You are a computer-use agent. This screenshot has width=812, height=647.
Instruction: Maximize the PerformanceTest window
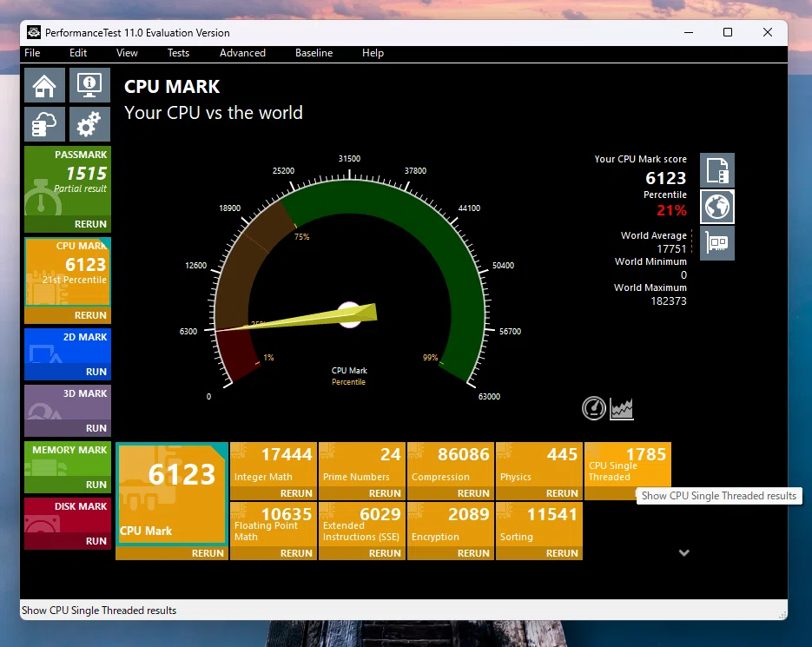tap(728, 33)
